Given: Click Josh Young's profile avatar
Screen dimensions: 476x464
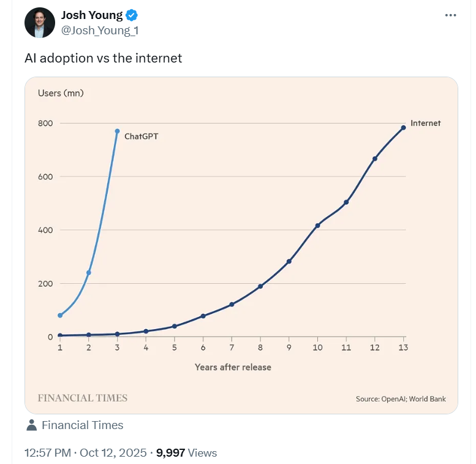Looking at the screenshot, I should (40, 23).
